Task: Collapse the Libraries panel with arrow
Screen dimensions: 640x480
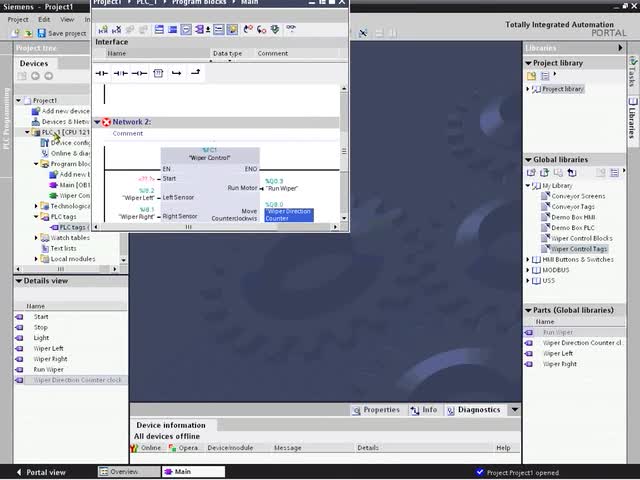Action: pyautogui.click(x=620, y=48)
